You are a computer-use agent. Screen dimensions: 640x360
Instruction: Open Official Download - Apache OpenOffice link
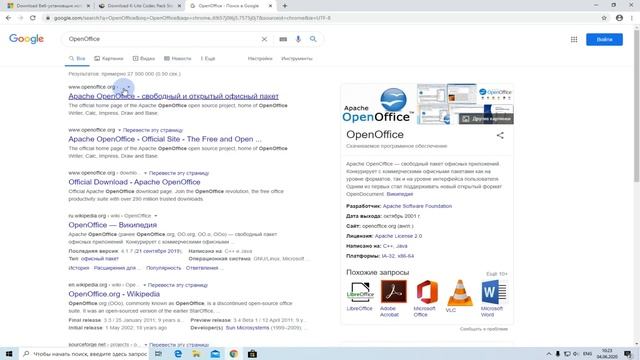tap(134, 182)
